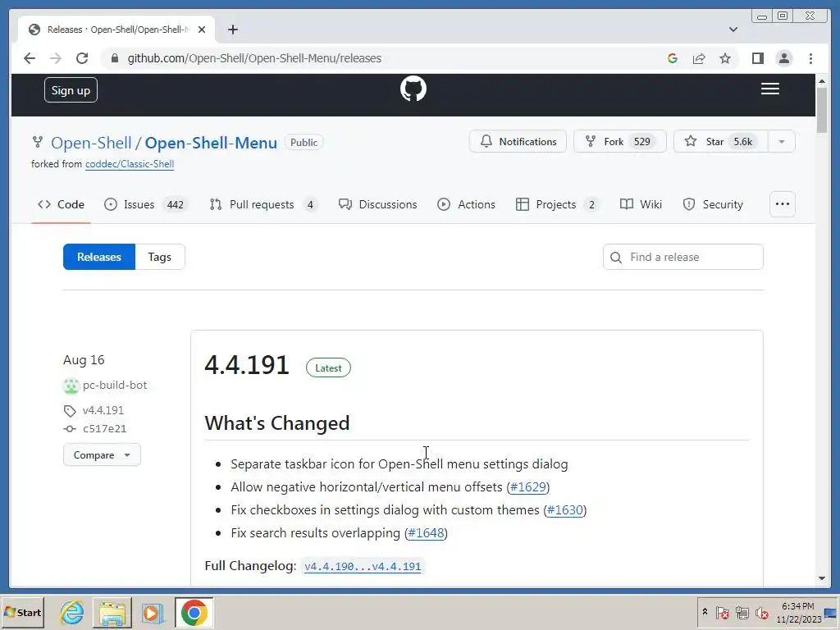Viewport: 840px width, 630px height.
Task: Click the Notifications button
Action: 518,141
